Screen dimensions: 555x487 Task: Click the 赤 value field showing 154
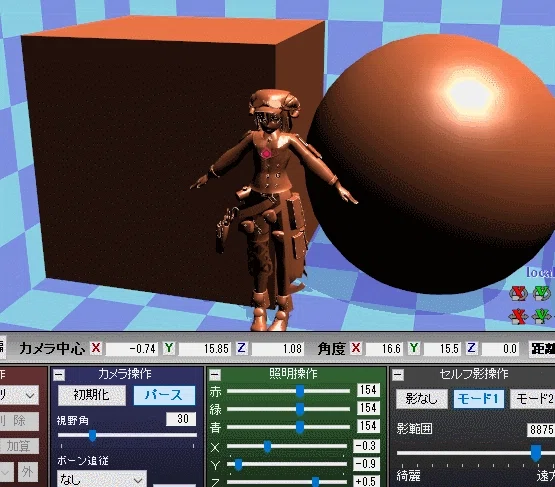click(368, 390)
